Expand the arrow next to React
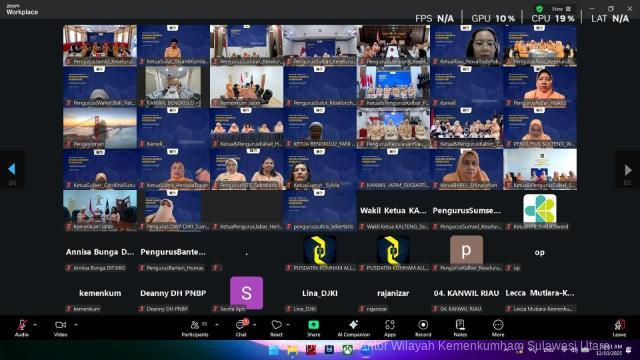Screen dimensions: 640x360 (x=288, y=325)
